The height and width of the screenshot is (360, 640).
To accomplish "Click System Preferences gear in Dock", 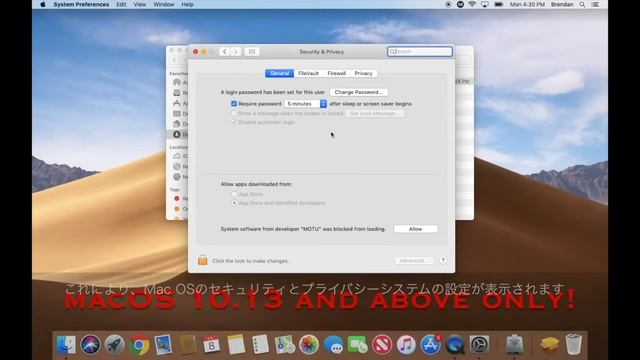I will (x=480, y=345).
